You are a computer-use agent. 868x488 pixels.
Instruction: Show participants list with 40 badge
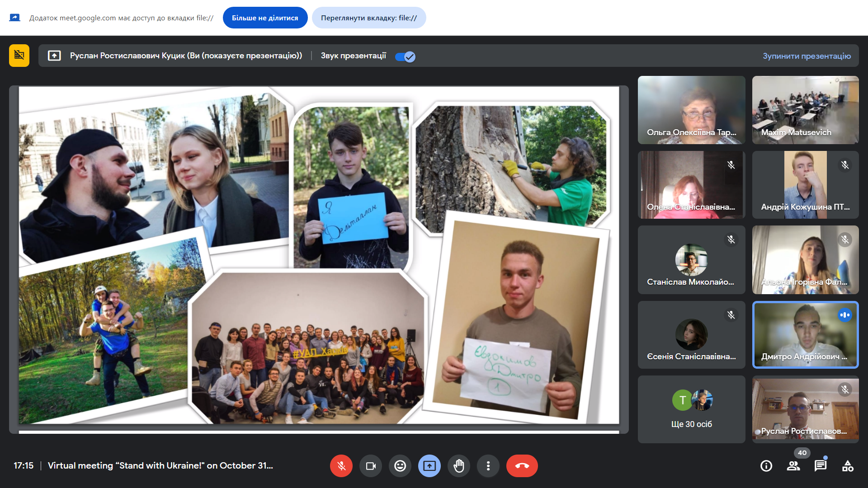(793, 466)
